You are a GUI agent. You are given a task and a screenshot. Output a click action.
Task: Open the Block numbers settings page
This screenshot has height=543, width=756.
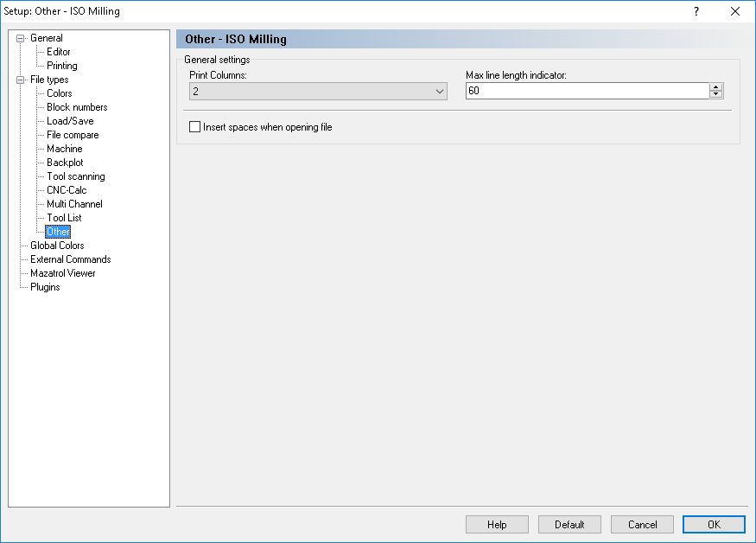tap(77, 107)
